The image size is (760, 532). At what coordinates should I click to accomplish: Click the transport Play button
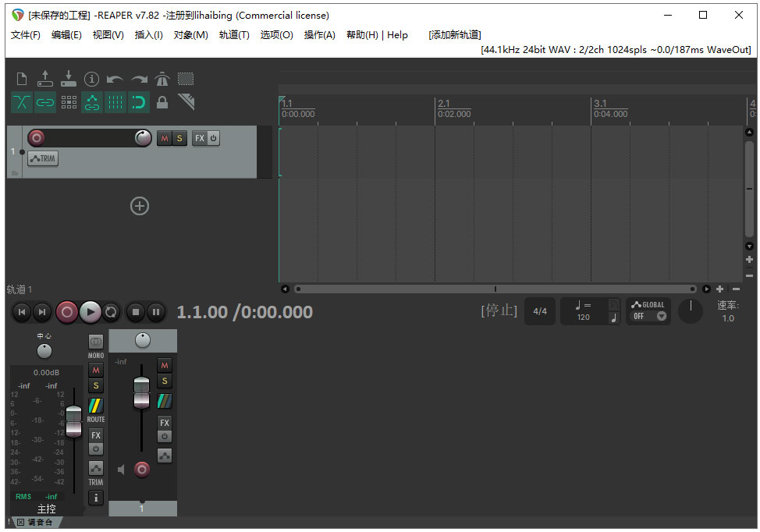(x=91, y=312)
